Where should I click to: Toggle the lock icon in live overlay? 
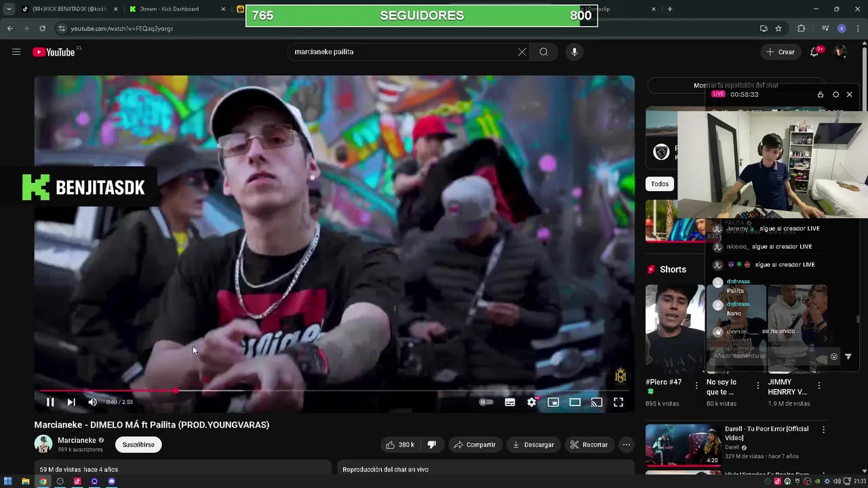pos(821,95)
